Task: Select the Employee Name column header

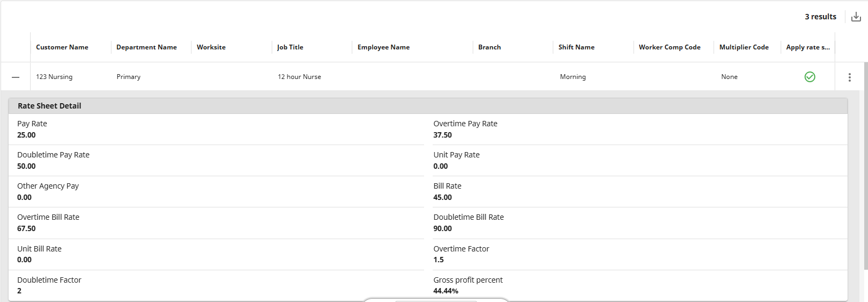Action: click(383, 47)
